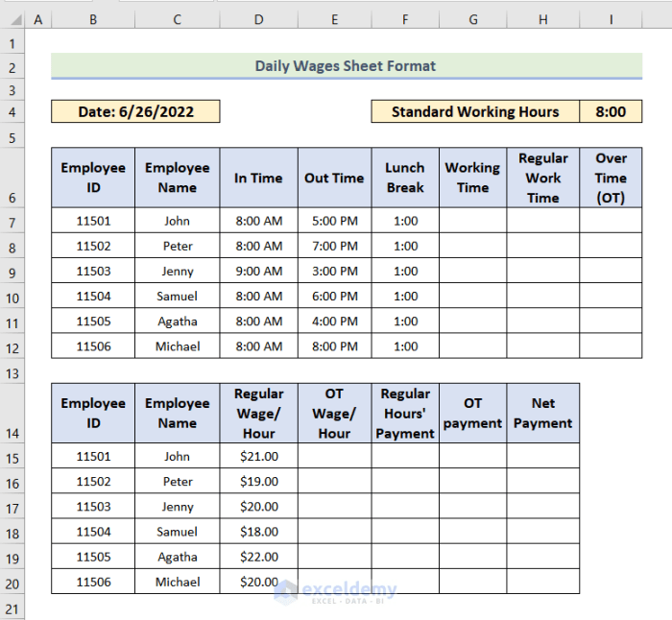The image size is (672, 620).
Task: Click the Daily Wages Sheet Format title
Action: point(347,65)
